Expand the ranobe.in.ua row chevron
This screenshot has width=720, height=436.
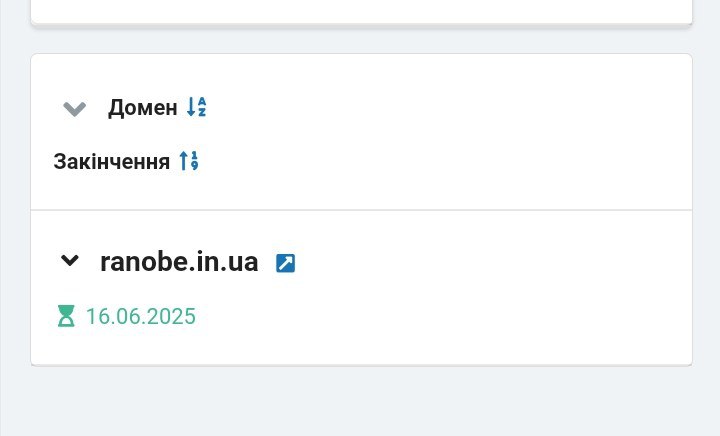(x=70, y=260)
